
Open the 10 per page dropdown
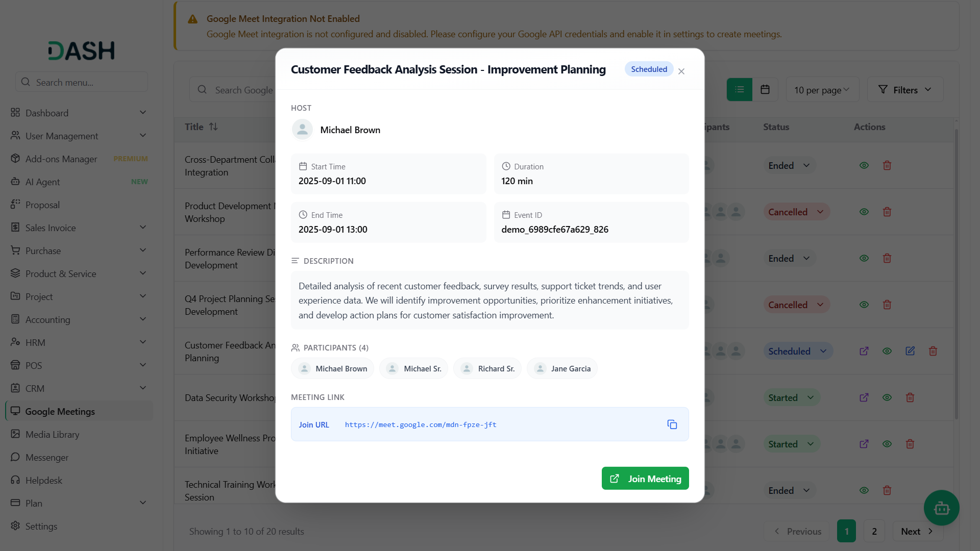[x=822, y=90]
